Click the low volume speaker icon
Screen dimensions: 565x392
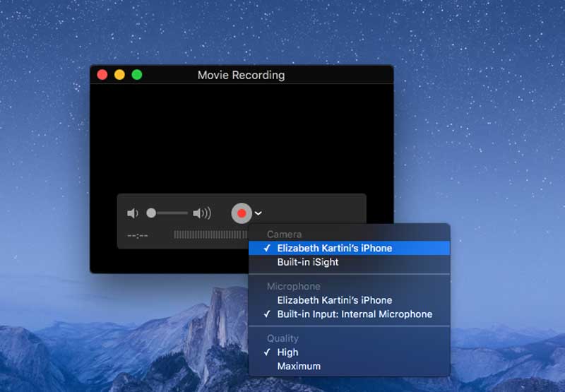coord(132,213)
